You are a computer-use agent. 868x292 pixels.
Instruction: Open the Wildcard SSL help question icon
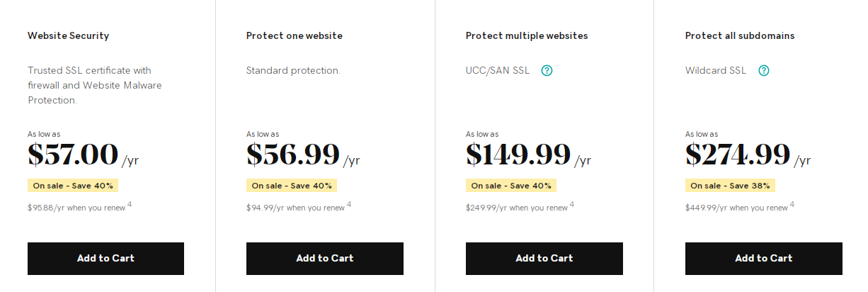click(764, 70)
